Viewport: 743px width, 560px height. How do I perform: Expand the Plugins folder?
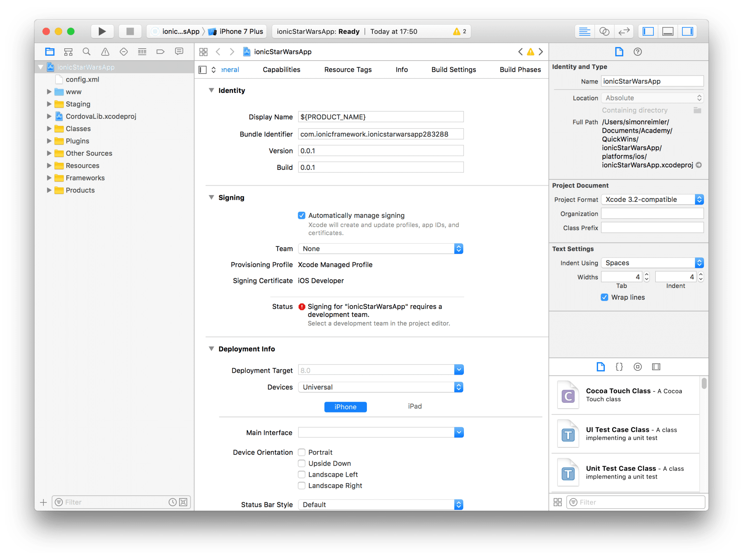point(49,141)
